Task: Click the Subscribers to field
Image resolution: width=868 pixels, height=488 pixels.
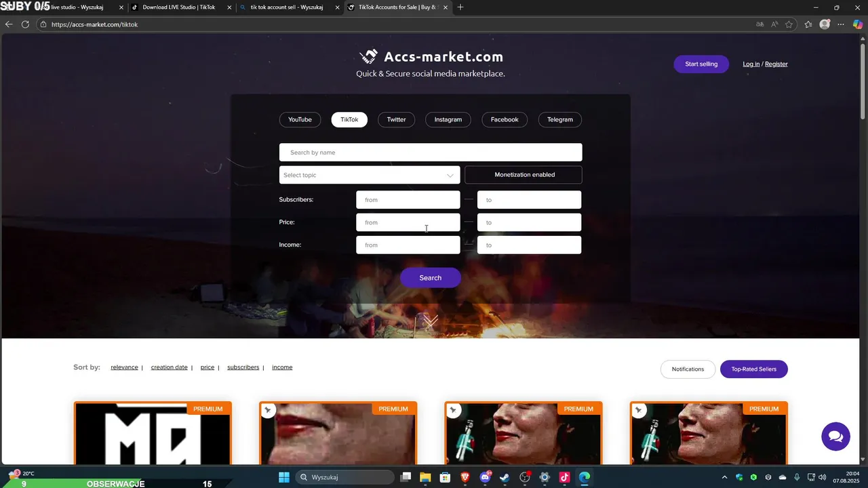Action: tap(529, 200)
